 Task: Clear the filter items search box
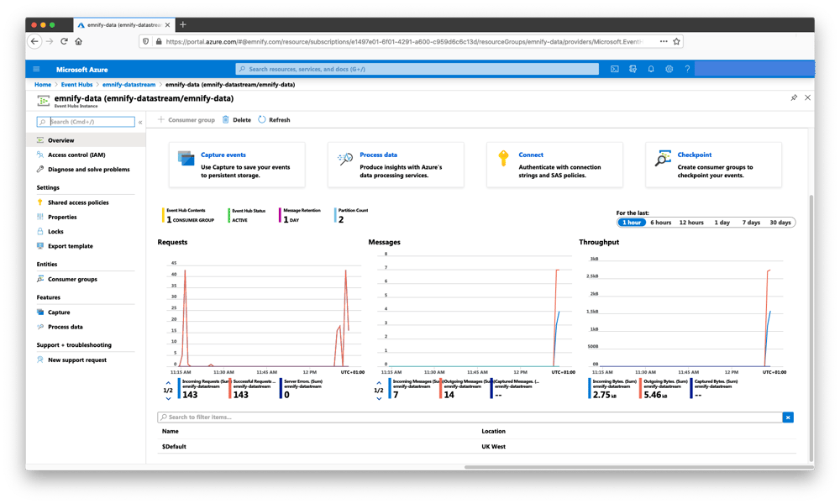tap(788, 417)
